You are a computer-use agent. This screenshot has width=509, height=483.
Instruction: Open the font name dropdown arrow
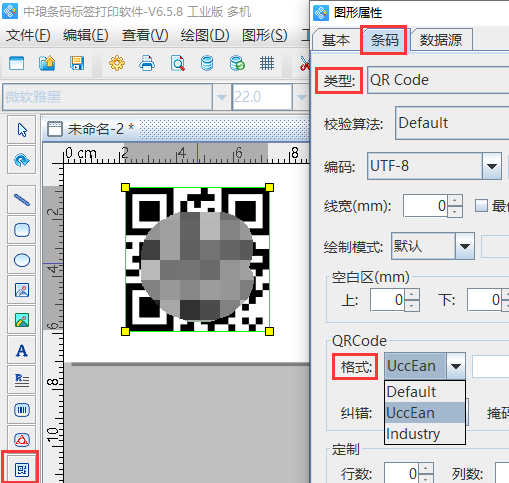(222, 97)
